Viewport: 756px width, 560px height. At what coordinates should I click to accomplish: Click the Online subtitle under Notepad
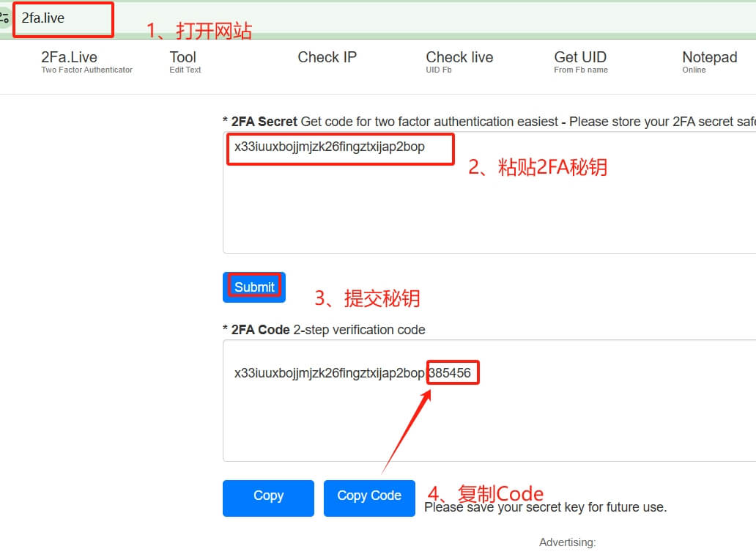coord(694,70)
